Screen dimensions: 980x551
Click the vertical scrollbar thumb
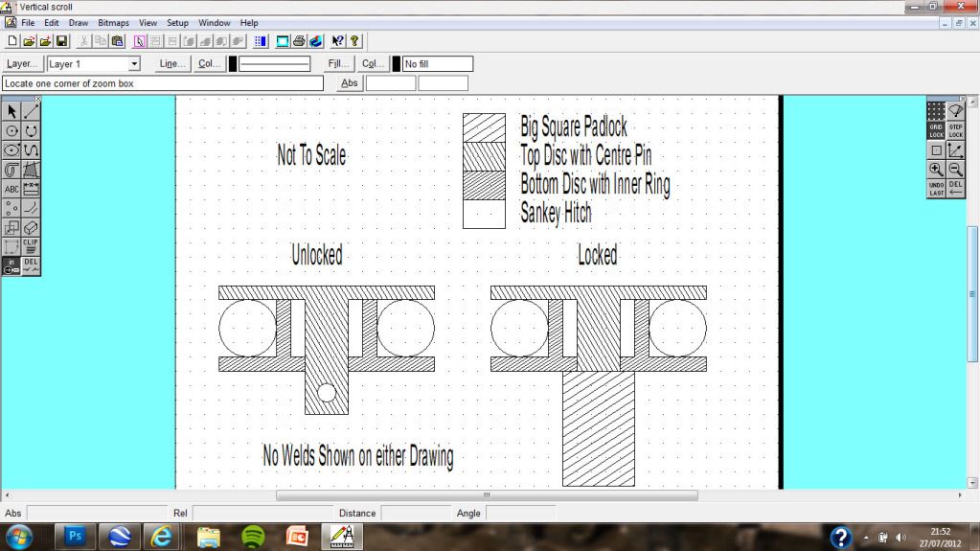[x=972, y=294]
